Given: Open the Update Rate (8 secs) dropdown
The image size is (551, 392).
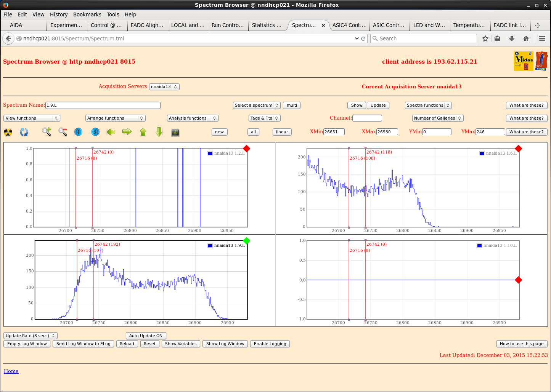Looking at the screenshot, I should click(x=31, y=336).
